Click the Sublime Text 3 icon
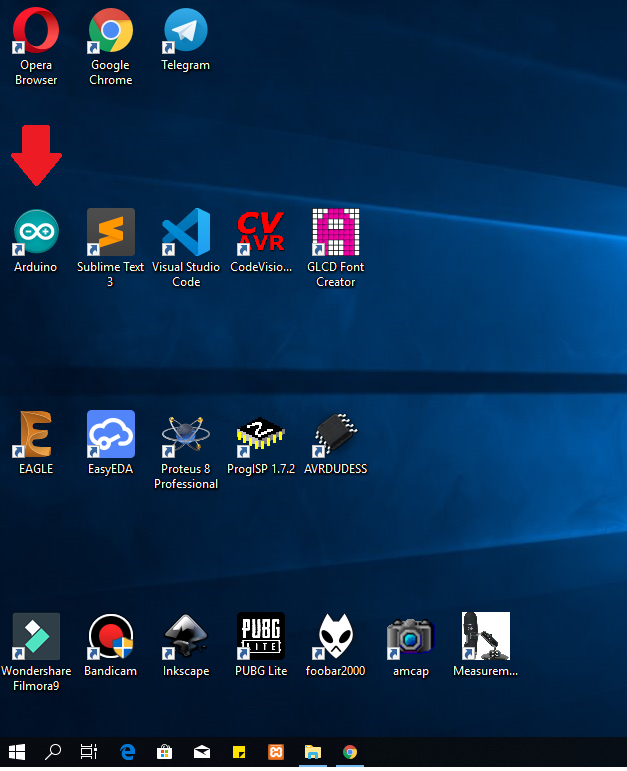627x771 pixels. tap(111, 232)
